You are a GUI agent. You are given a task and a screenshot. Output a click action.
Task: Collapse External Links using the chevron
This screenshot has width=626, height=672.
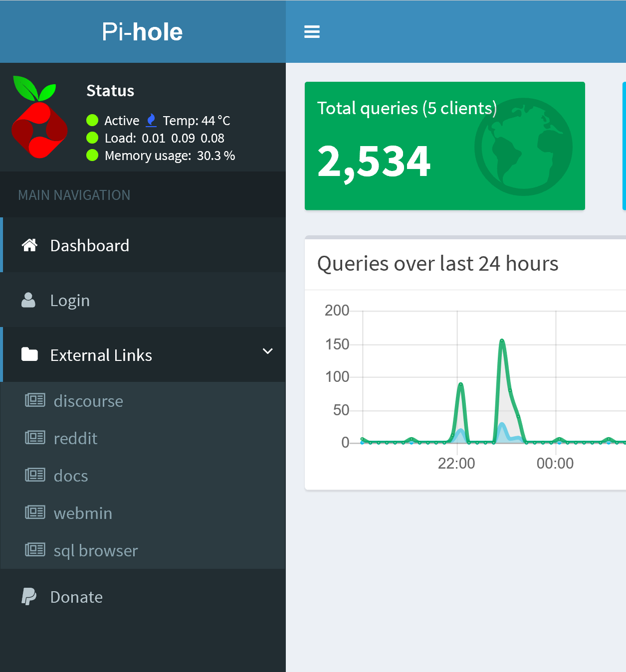coord(268,351)
